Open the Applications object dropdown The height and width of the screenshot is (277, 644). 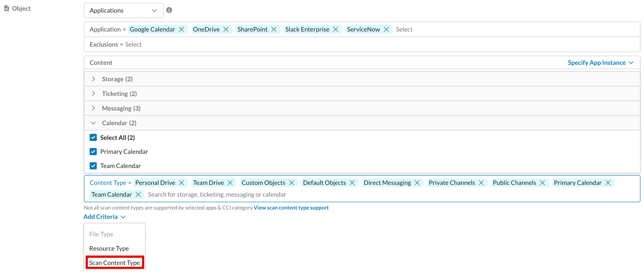click(124, 10)
